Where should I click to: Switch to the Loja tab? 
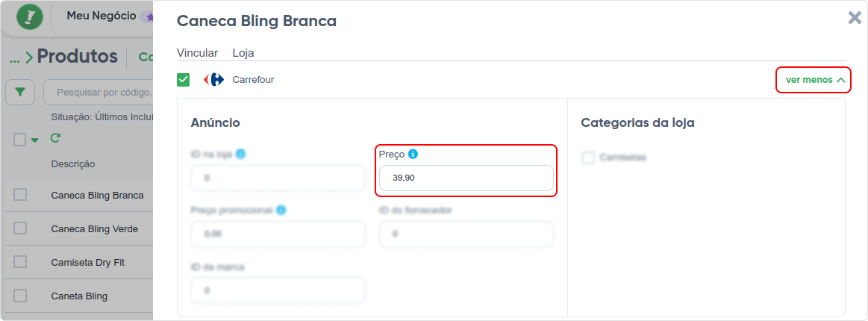click(243, 53)
